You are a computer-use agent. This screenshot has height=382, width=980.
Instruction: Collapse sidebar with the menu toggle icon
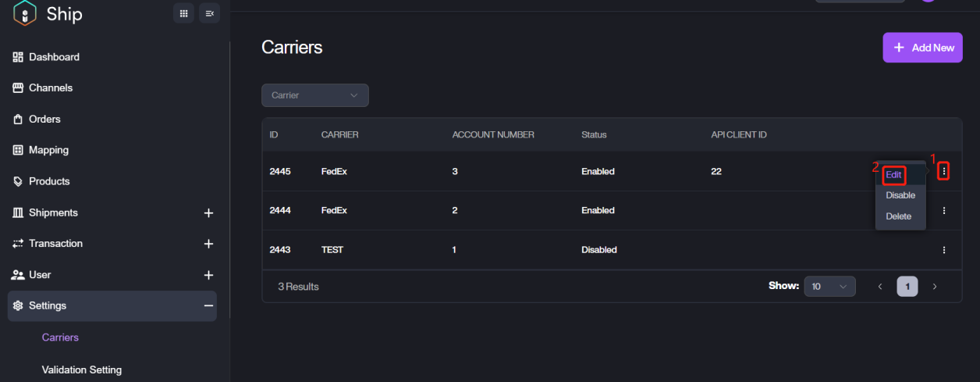209,13
